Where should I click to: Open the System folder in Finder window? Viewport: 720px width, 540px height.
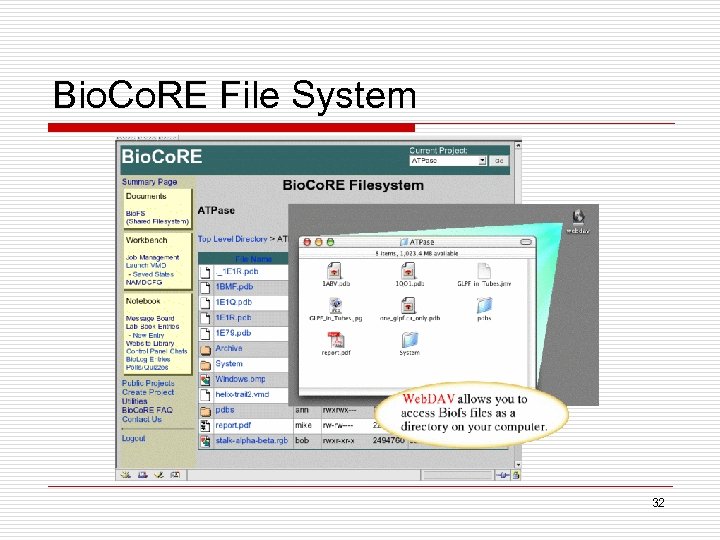click(409, 340)
